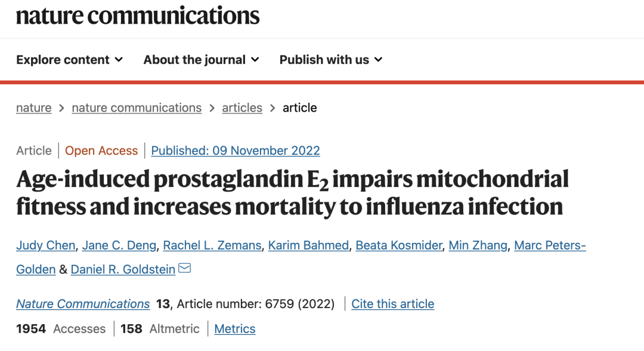Screen dimensions: 644x351
Task: Expand the Publish with us chevron
Action: (x=379, y=60)
